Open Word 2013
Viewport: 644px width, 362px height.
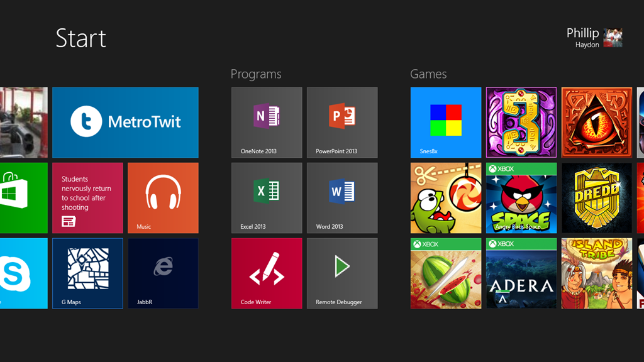coord(342,198)
